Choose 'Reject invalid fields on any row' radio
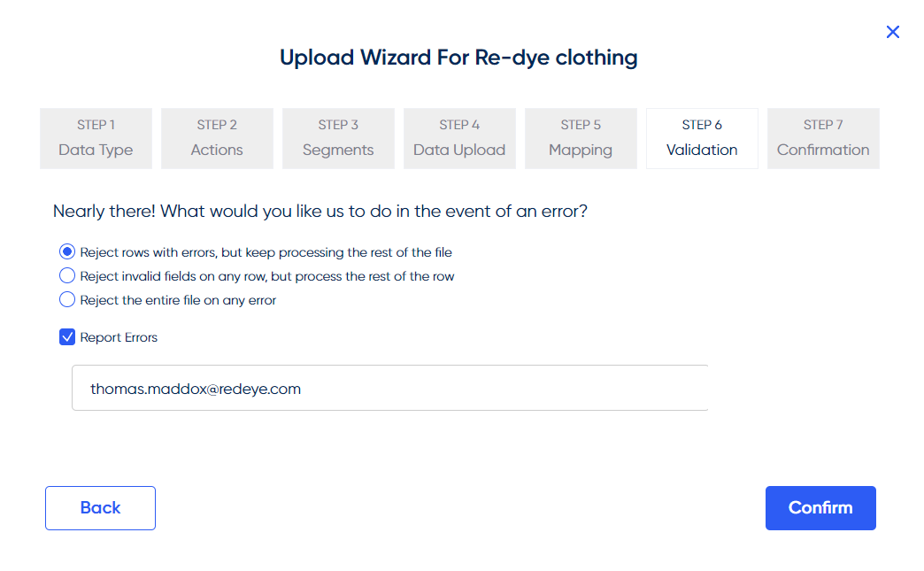Image resolution: width=924 pixels, height=571 pixels. click(67, 276)
